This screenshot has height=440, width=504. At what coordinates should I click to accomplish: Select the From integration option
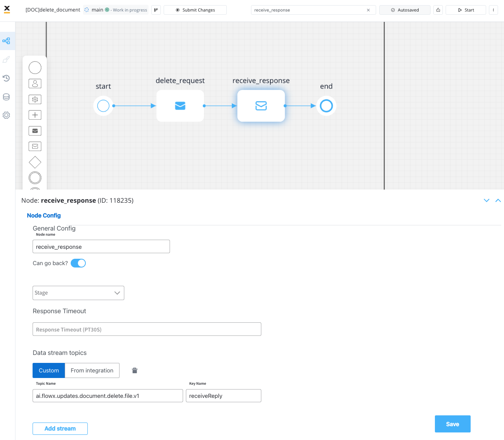click(x=92, y=370)
